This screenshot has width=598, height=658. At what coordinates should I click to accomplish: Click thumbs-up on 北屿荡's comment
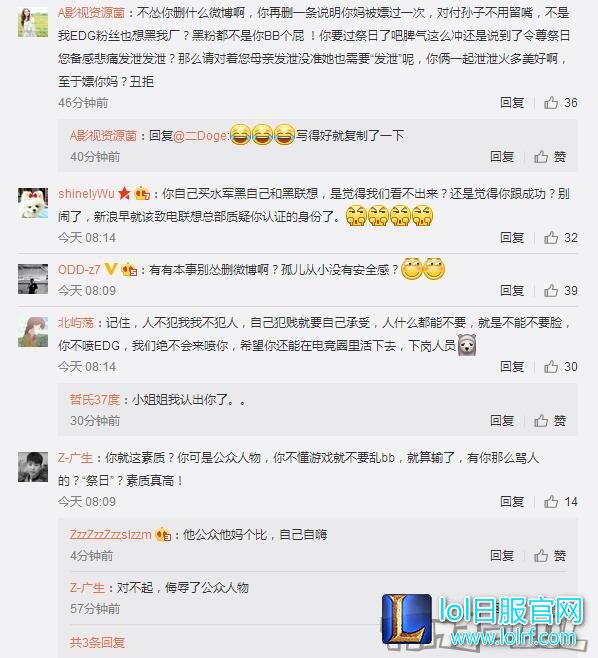pos(561,367)
